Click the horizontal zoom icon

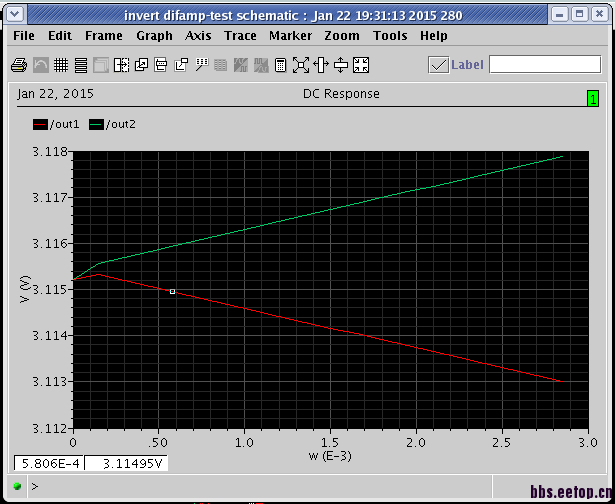321,65
